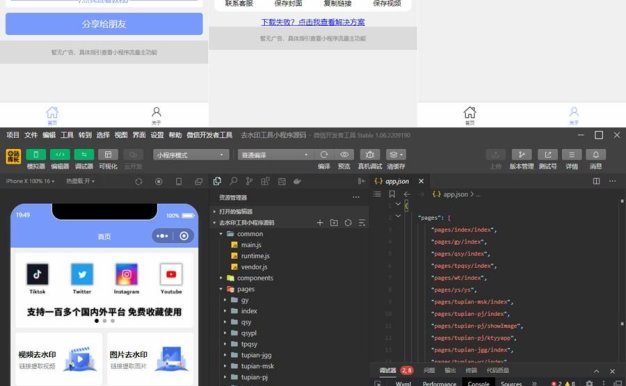
Task: Click the collapse sidebar icon beside app.json tab
Action: pos(361,181)
